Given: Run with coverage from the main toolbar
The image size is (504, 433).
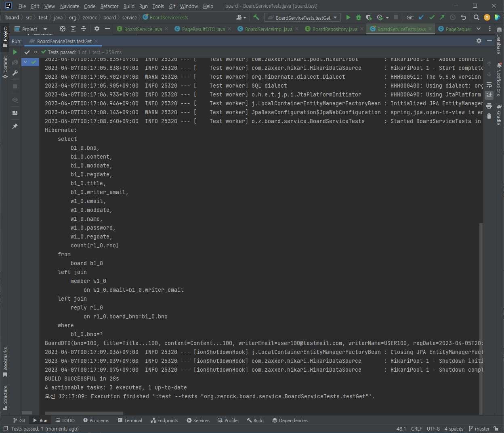Looking at the screenshot, I should [x=369, y=17].
